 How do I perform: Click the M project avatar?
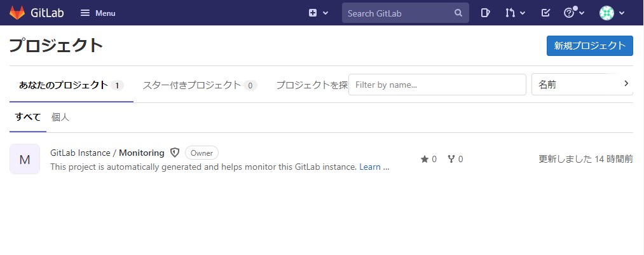click(x=25, y=159)
